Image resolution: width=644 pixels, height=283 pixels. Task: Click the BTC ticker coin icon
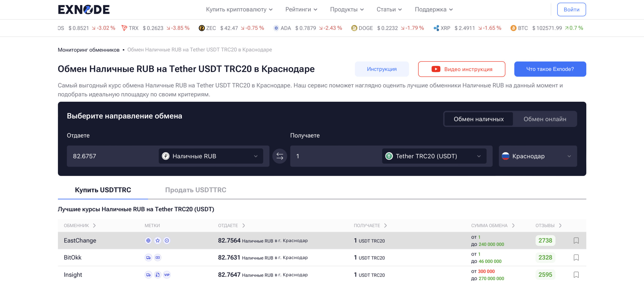pyautogui.click(x=513, y=28)
